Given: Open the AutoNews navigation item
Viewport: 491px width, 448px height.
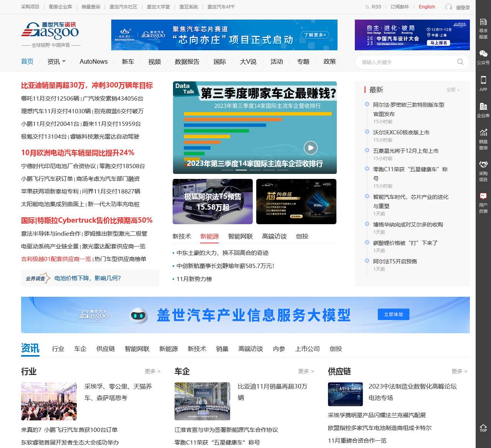Looking at the screenshot, I should point(94,61).
